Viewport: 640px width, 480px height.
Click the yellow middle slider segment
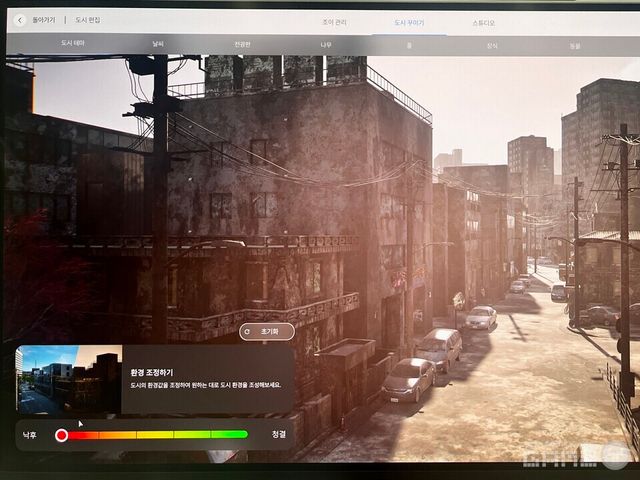tap(155, 435)
